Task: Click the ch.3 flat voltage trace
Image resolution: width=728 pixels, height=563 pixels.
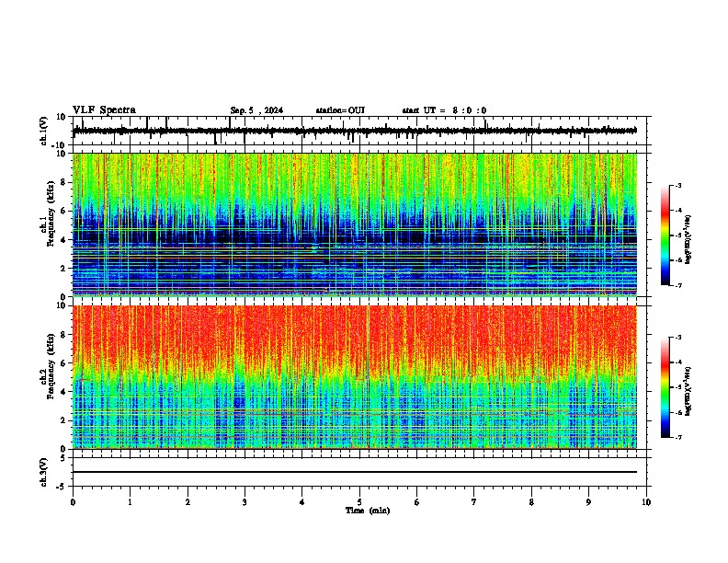Action: point(355,472)
